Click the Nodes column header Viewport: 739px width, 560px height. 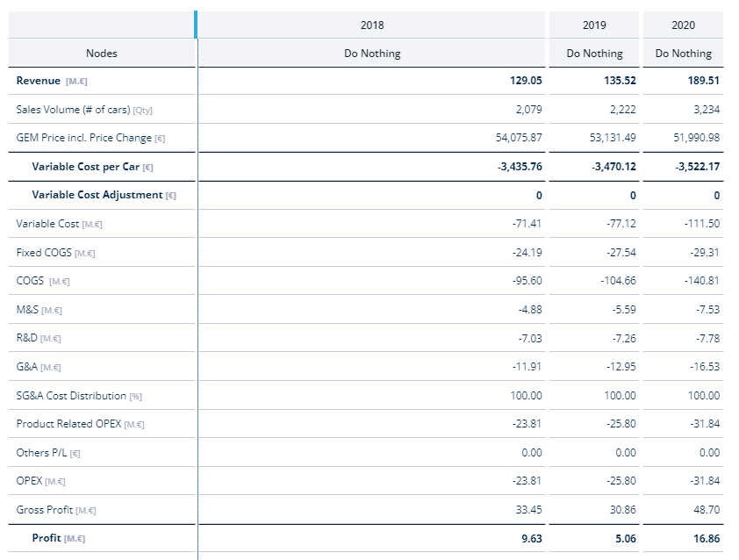102,54
